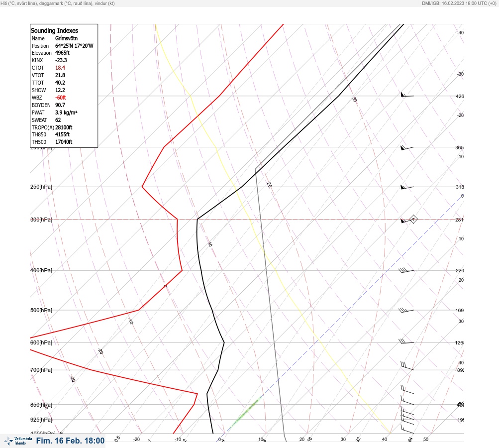The width and height of the screenshot is (499, 448).
Task: Select the wind barb beside the 365 height label
Action: point(407,148)
